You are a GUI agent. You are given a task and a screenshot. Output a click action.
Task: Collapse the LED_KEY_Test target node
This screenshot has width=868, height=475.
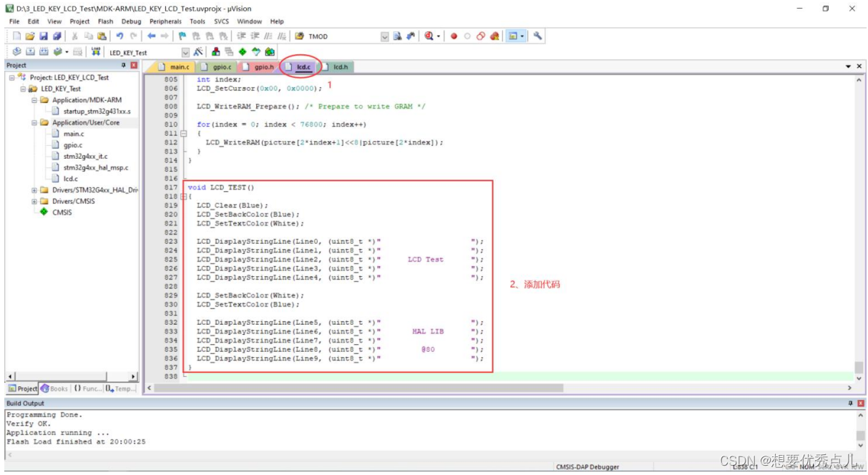[23, 89]
